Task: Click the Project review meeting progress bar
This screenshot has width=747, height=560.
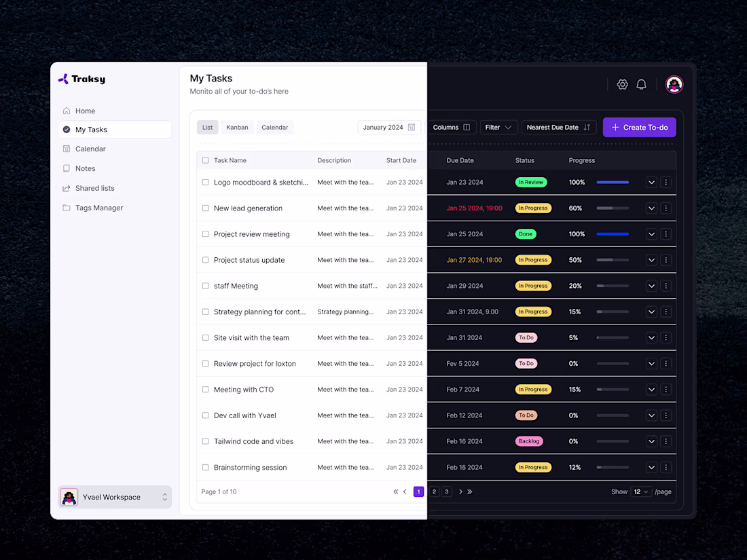Action: [612, 234]
